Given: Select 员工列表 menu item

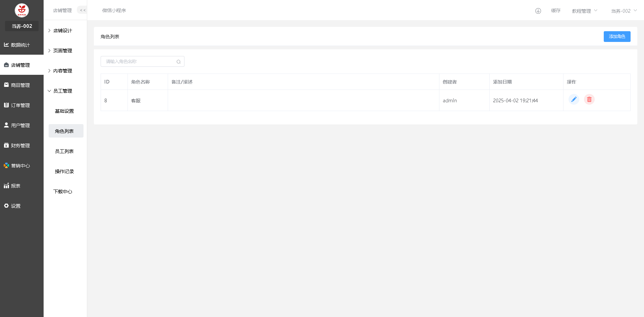Looking at the screenshot, I should coord(64,151).
